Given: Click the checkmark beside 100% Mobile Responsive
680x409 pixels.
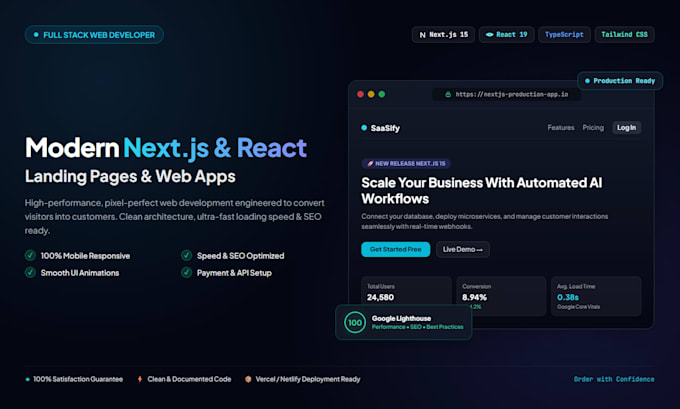Looking at the screenshot, I should click(x=30, y=255).
